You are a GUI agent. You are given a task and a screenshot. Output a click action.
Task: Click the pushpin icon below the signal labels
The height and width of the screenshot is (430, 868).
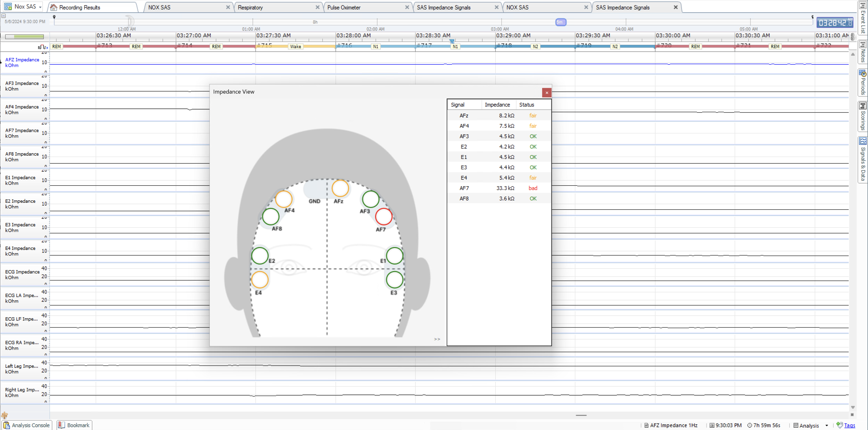(4, 415)
